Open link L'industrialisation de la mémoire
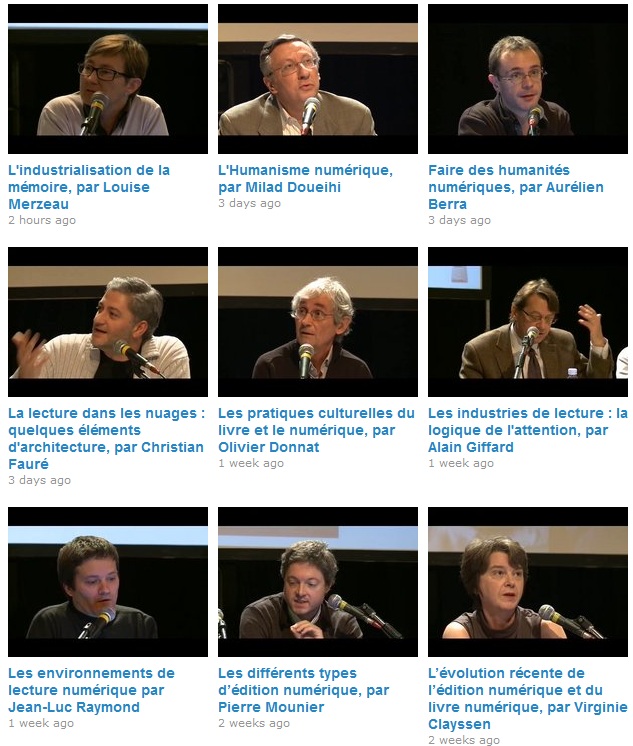 [x=89, y=187]
